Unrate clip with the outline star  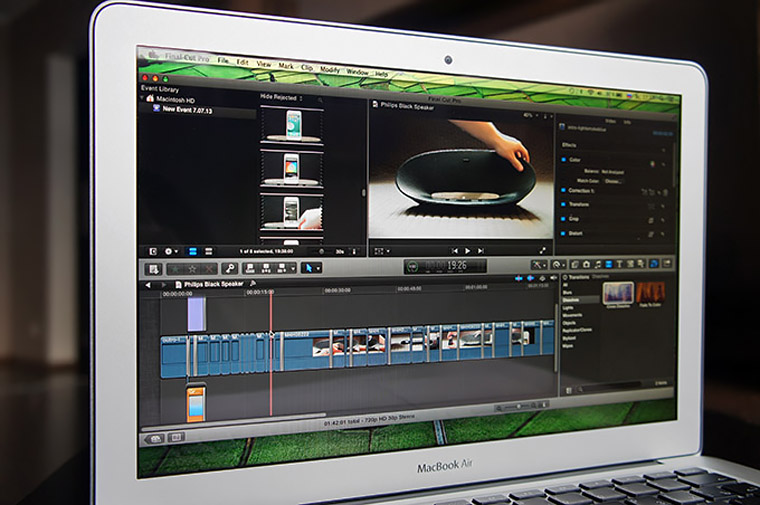point(192,268)
